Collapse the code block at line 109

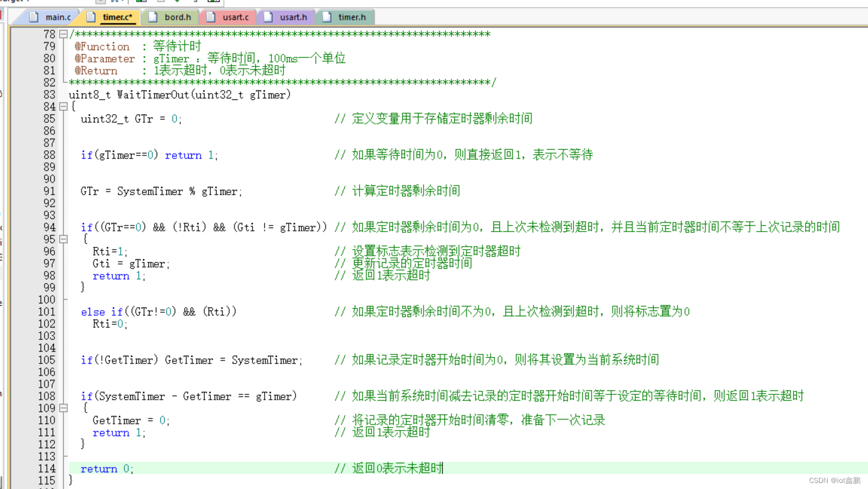(63, 408)
